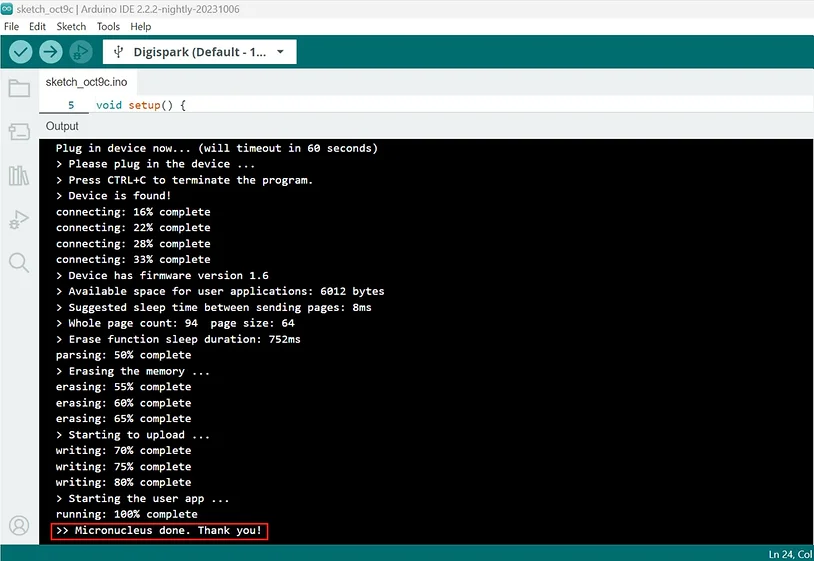
Task: Click 'connecting: 33% complete' output line
Action: 133,259
